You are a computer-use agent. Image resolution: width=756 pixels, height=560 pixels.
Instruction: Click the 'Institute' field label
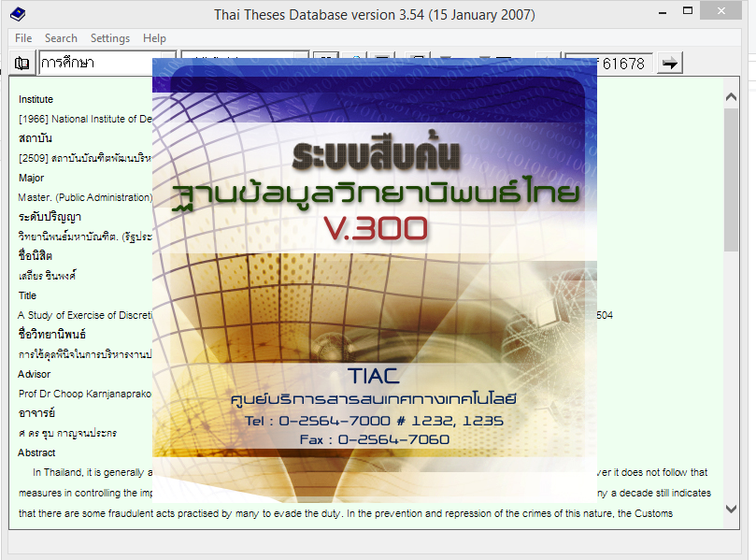tap(36, 99)
